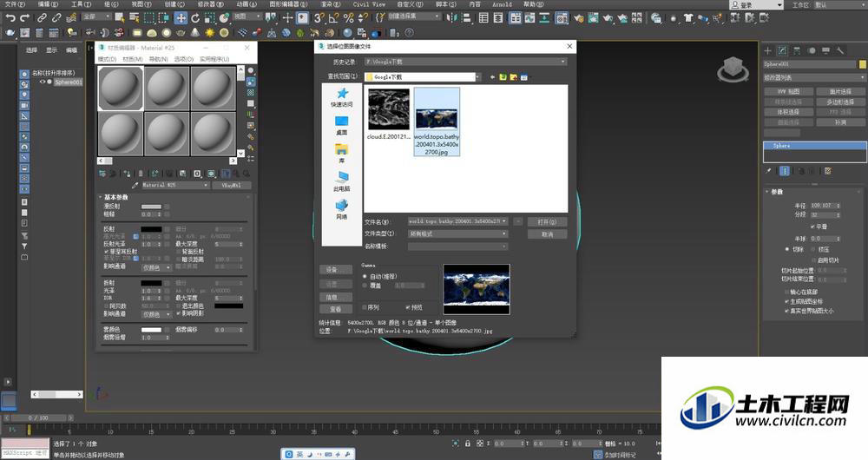Click the 取消 cancel button in file dialog
The height and width of the screenshot is (460, 868).
[547, 234]
